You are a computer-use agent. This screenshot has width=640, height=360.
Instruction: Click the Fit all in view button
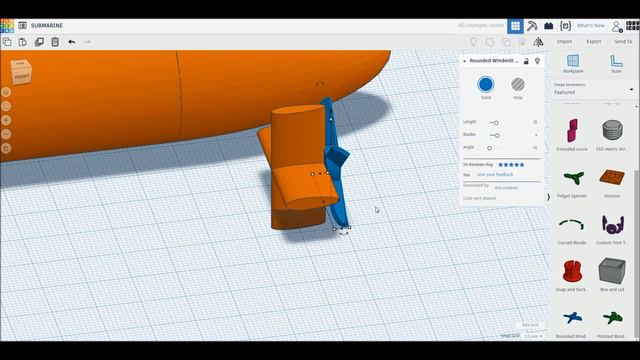[6, 106]
